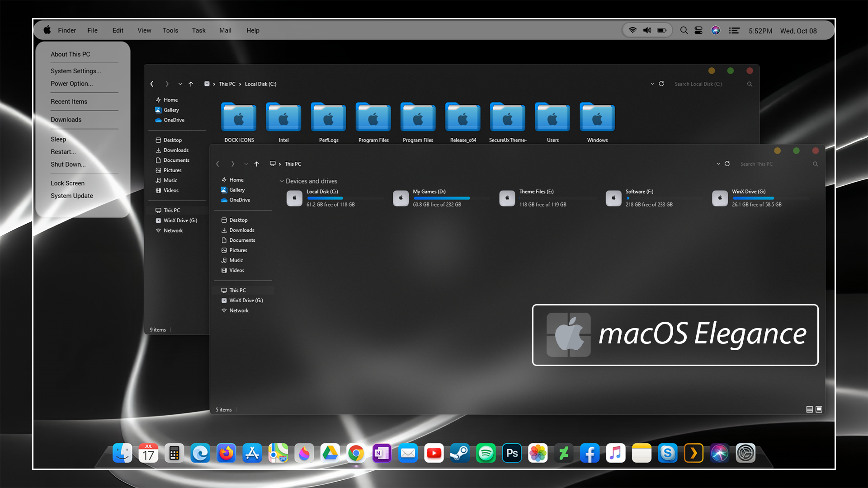Screen dimensions: 868x488
Task: Select Shut Down from Apple menu
Action: (x=68, y=164)
